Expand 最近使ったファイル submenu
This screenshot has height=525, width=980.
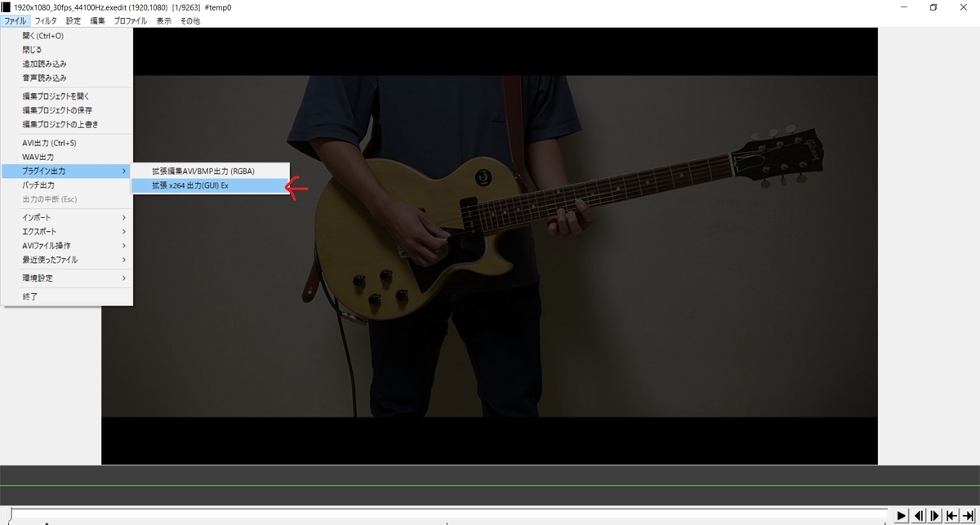(x=67, y=260)
